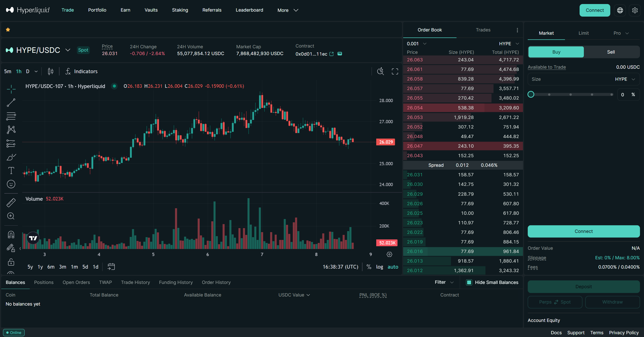Click the Connect button in header
The image size is (644, 337).
(595, 10)
